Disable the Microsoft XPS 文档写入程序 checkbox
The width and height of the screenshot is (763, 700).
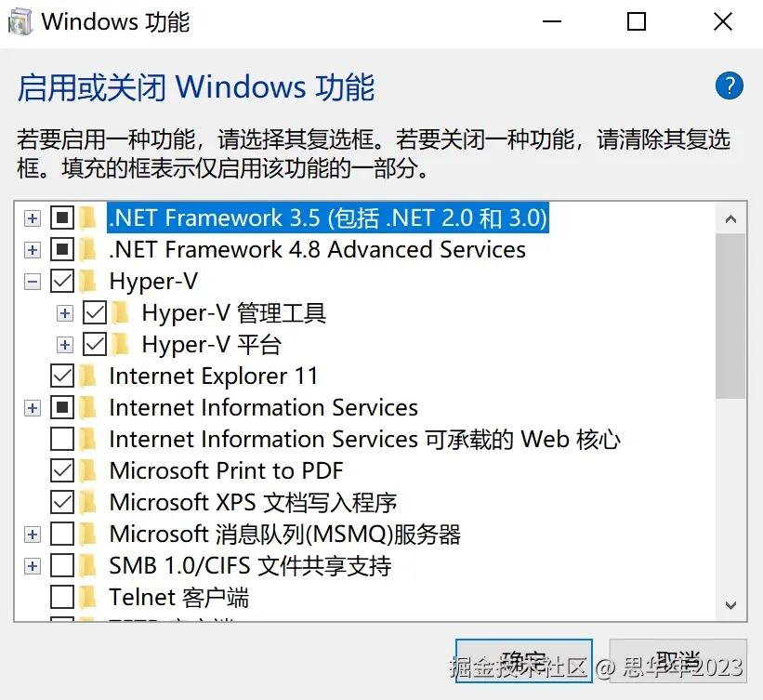(62, 502)
